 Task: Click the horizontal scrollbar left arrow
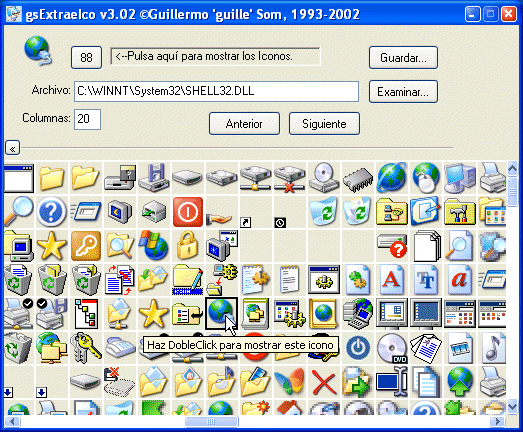coord(13,422)
